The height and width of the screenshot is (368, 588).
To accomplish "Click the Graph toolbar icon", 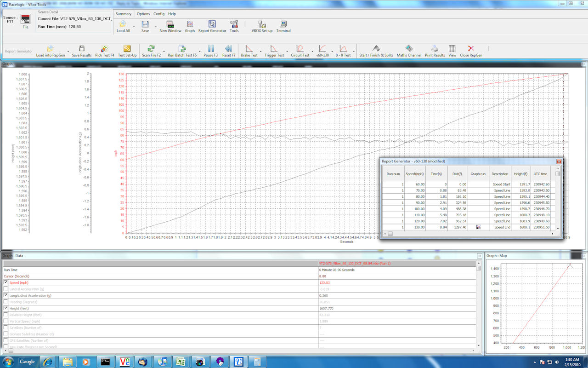I will pyautogui.click(x=190, y=24).
